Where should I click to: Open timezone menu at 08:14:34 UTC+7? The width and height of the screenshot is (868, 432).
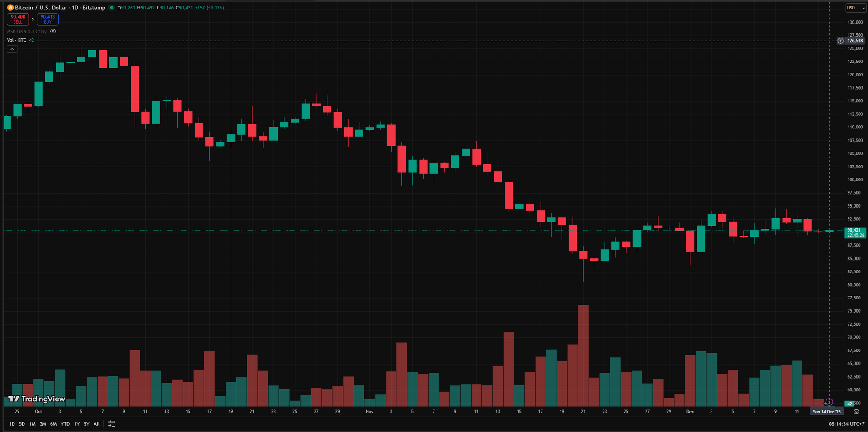pyautogui.click(x=846, y=424)
